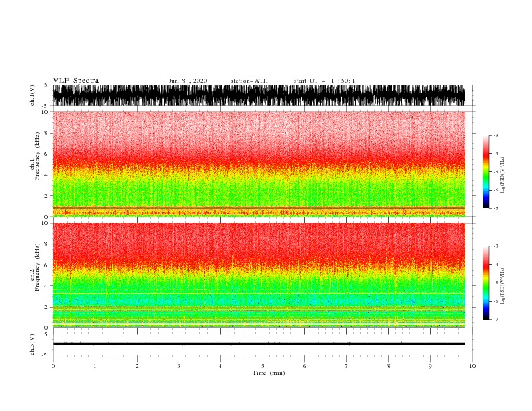
Task: Click the ch.1 colorbar "log(PSD)(V²/Hz)" label
Action: click(503, 175)
